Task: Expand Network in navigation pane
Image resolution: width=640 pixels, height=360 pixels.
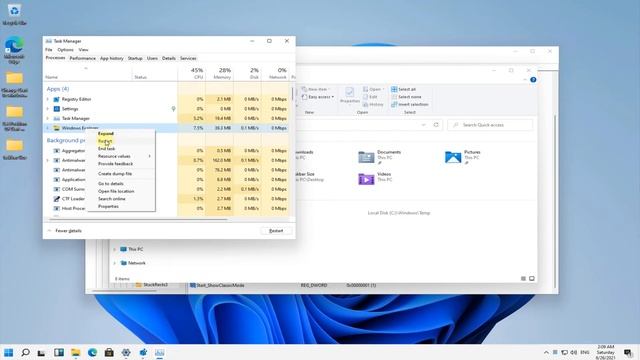Action: [115, 263]
